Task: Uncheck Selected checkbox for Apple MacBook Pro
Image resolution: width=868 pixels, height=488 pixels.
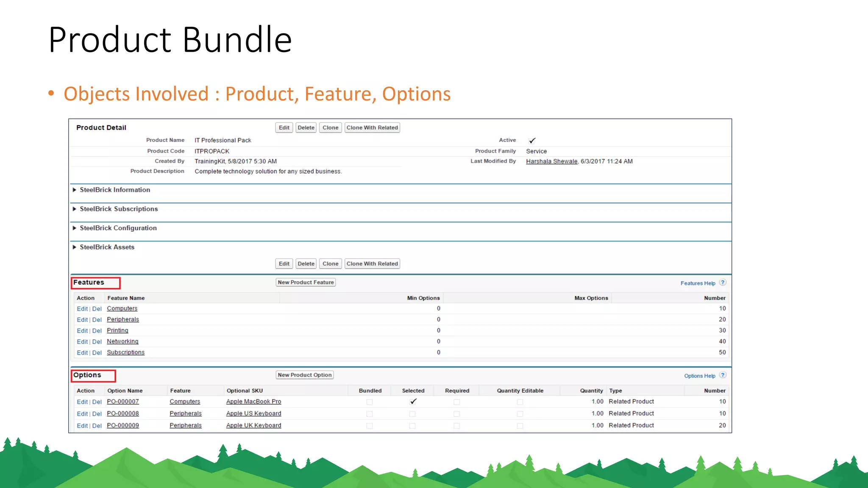Action: [x=413, y=402]
